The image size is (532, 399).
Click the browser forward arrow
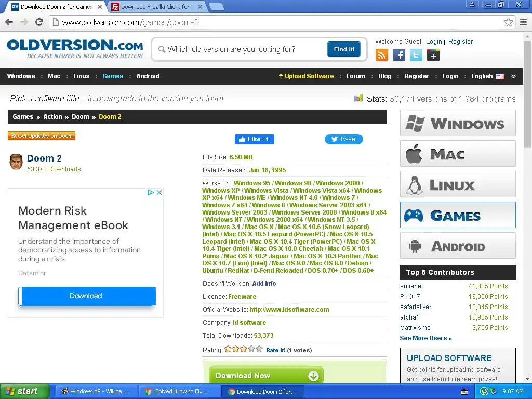pos(24,22)
